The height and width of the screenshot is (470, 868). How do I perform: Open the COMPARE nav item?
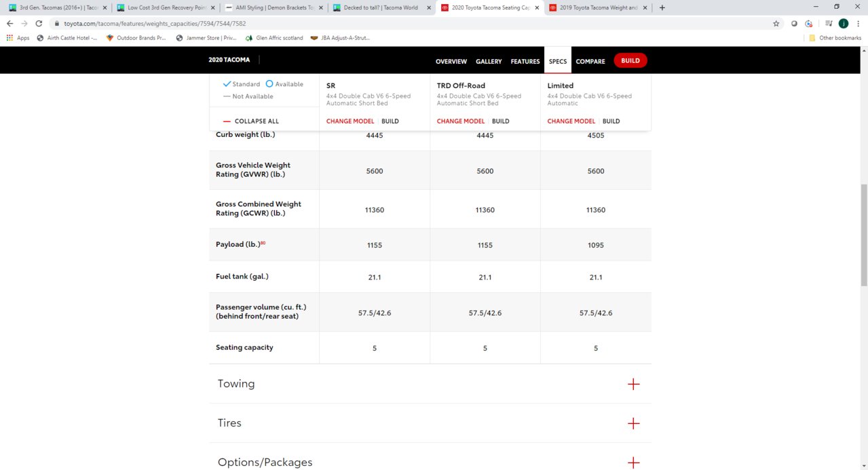point(590,61)
